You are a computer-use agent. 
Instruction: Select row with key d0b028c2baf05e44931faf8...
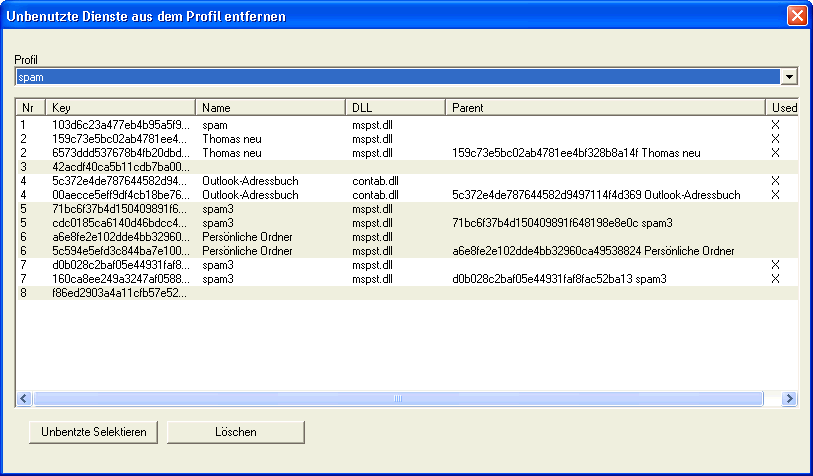(407, 265)
